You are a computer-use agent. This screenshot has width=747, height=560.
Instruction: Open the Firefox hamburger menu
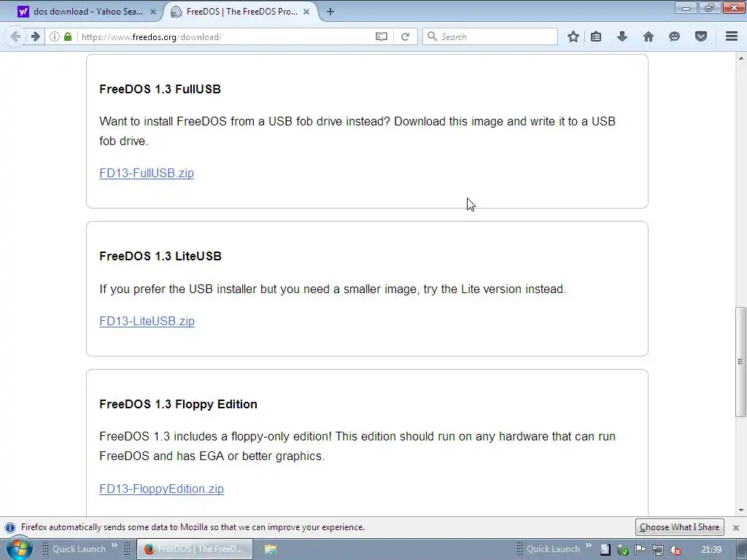tap(732, 36)
